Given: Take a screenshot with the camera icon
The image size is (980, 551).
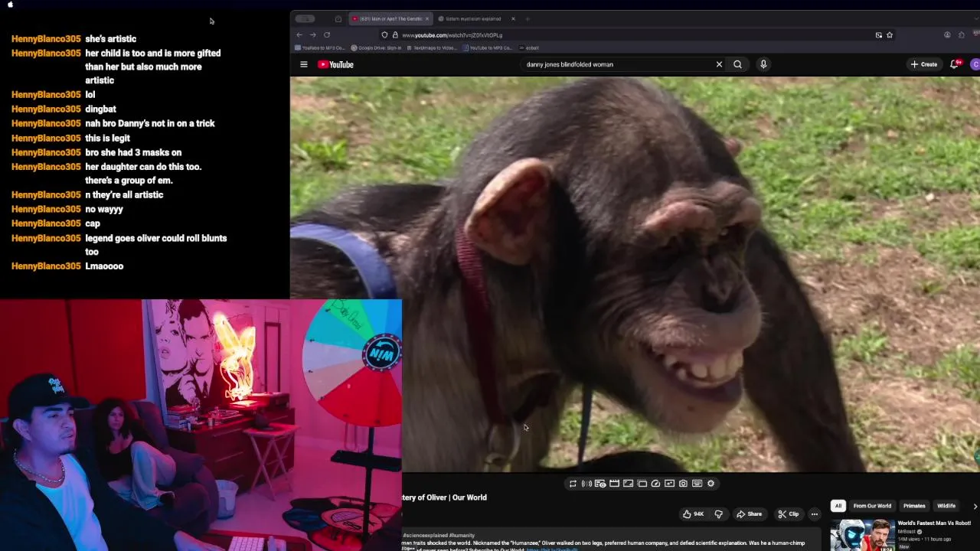Looking at the screenshot, I should [683, 484].
